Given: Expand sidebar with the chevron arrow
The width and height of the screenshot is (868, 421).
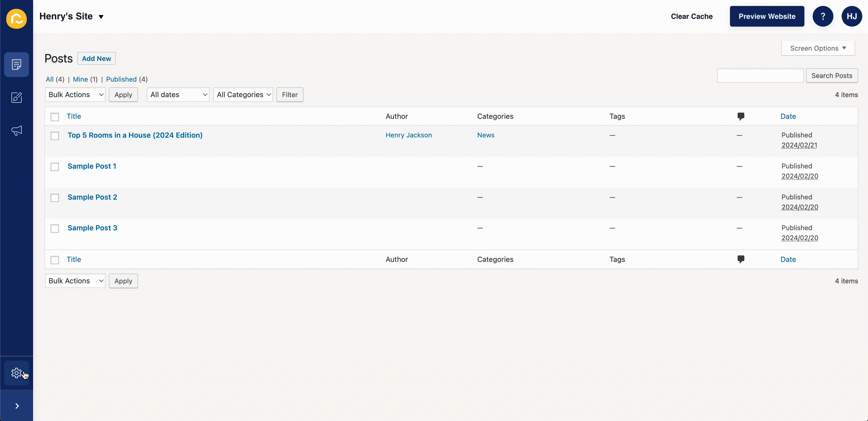Looking at the screenshot, I should [17, 406].
